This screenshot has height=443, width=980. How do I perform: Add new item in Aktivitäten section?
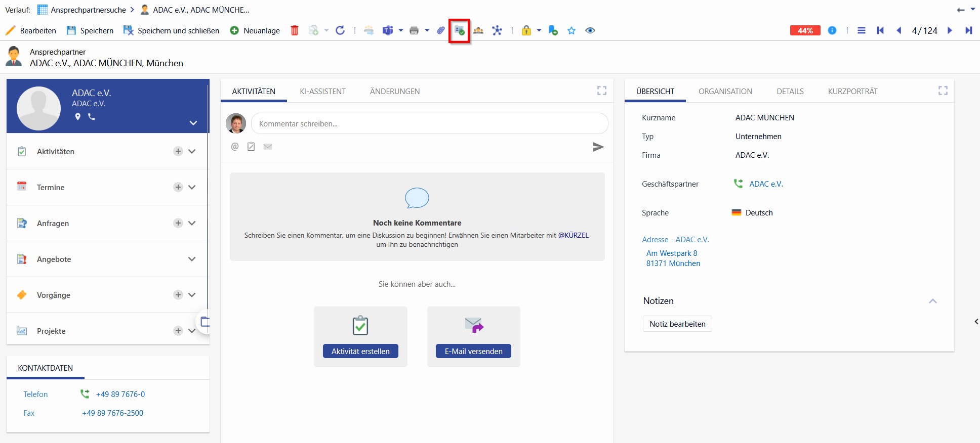click(x=178, y=151)
